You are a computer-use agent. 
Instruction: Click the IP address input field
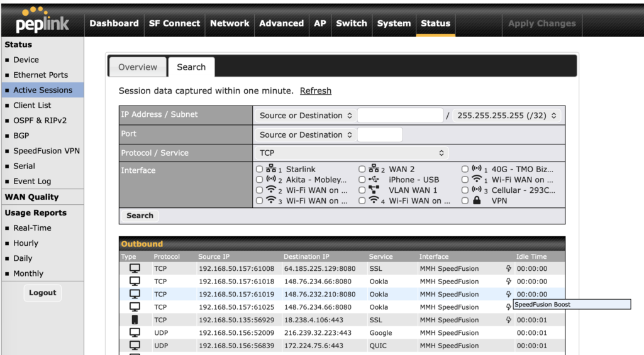point(401,116)
